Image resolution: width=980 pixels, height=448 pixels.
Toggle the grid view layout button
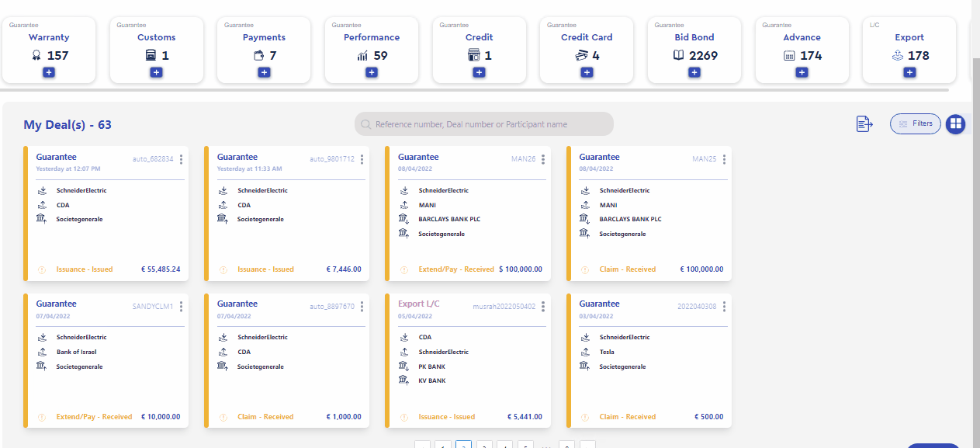(955, 124)
